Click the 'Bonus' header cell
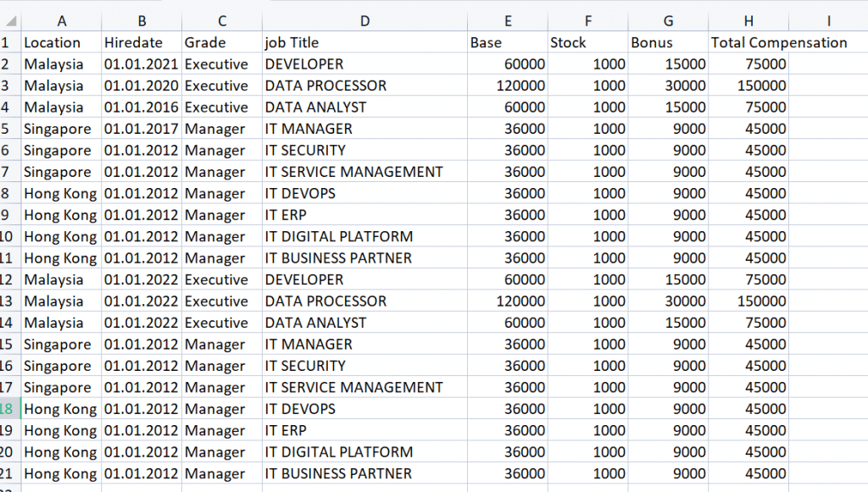The image size is (868, 492). coord(668,43)
